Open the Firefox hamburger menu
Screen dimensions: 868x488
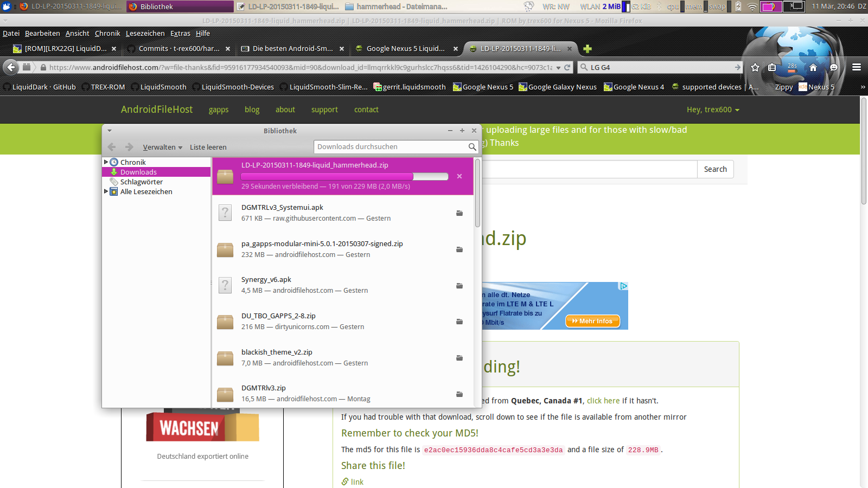(x=857, y=67)
